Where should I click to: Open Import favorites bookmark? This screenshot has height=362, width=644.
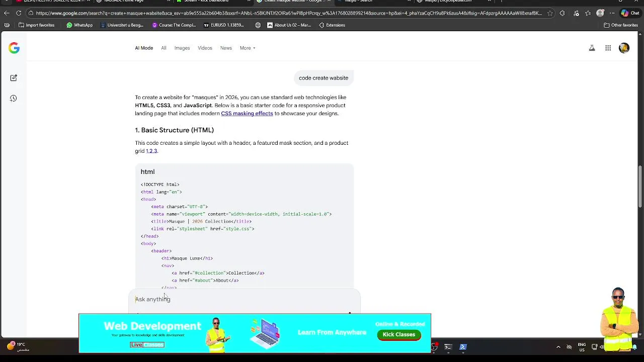click(36, 25)
